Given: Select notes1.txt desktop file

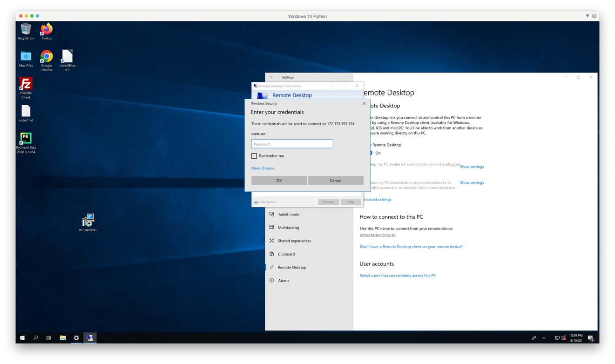Looking at the screenshot, I should tap(26, 113).
